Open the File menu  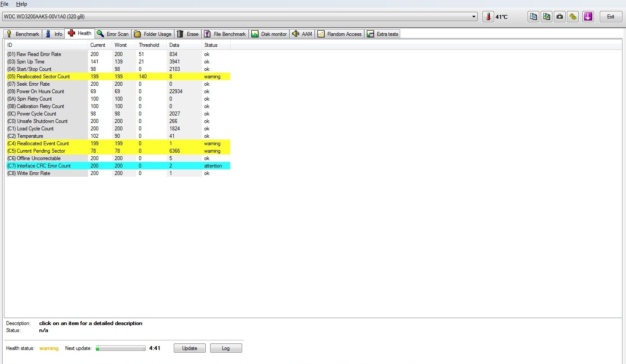click(x=4, y=4)
